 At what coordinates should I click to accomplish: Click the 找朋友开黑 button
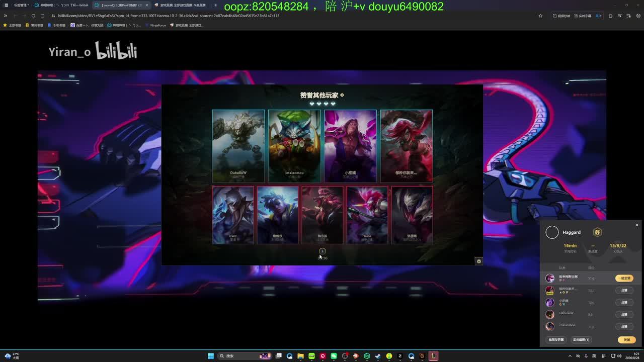pos(556,340)
